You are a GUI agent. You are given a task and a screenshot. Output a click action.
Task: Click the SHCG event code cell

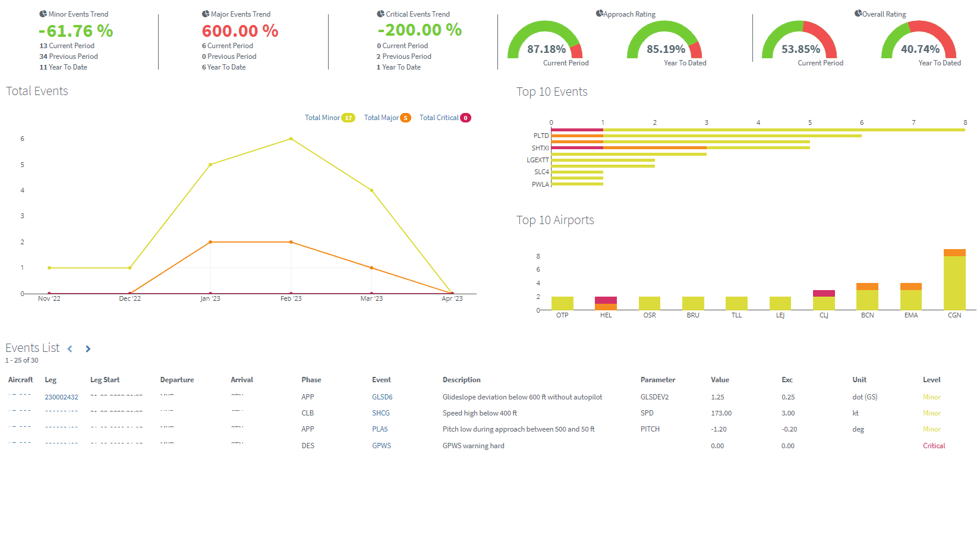[381, 413]
